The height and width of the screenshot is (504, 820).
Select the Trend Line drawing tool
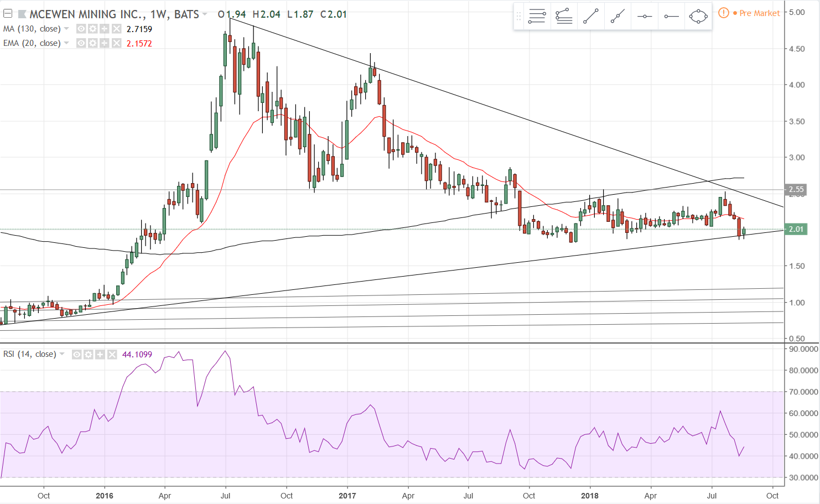point(590,16)
